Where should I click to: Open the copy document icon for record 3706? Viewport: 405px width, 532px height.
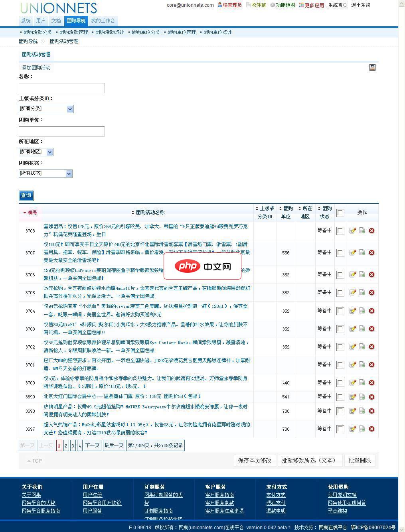click(x=362, y=274)
